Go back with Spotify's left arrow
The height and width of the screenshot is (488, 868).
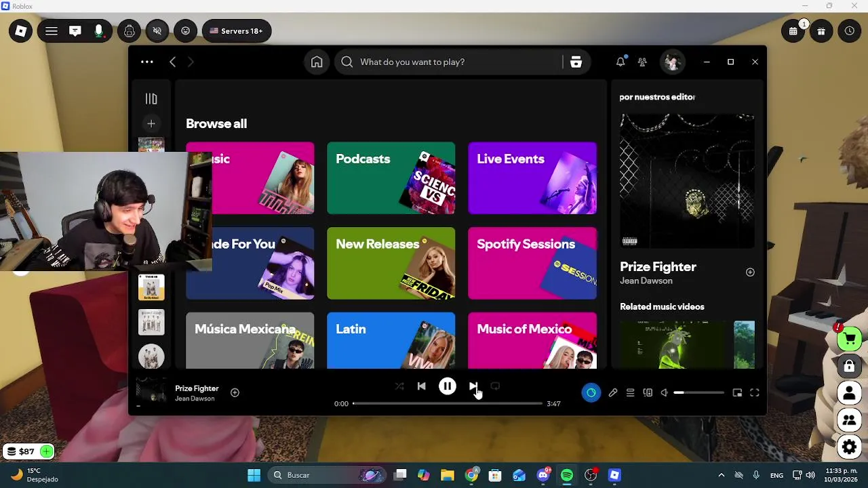tap(172, 62)
